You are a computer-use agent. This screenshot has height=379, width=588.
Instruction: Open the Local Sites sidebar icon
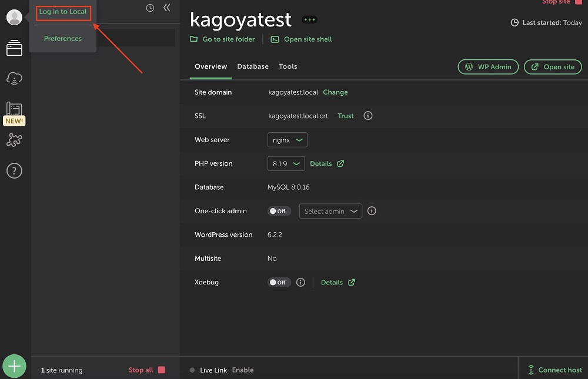tap(14, 48)
